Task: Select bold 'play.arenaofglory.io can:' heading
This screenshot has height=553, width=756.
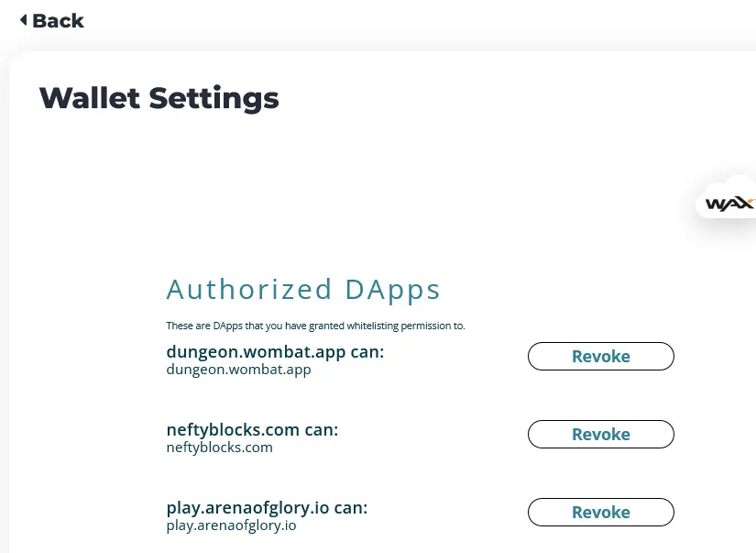Action: tap(267, 508)
